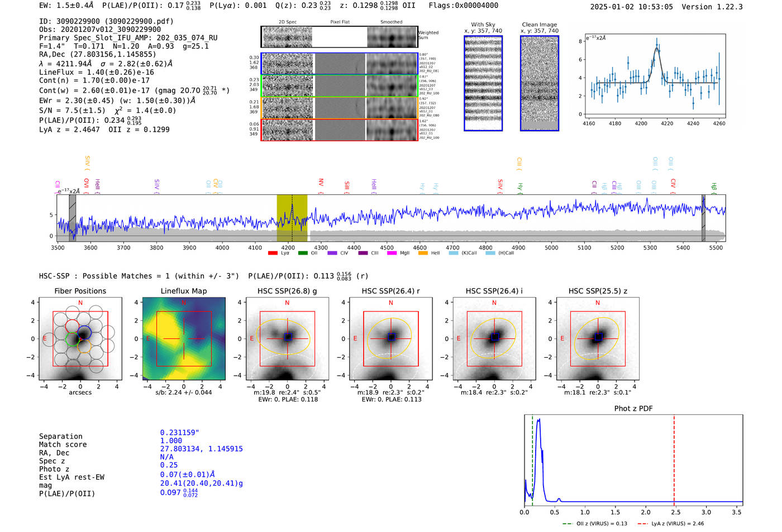Click the green OII legend swatch
The width and height of the screenshot is (782, 532).
303,253
